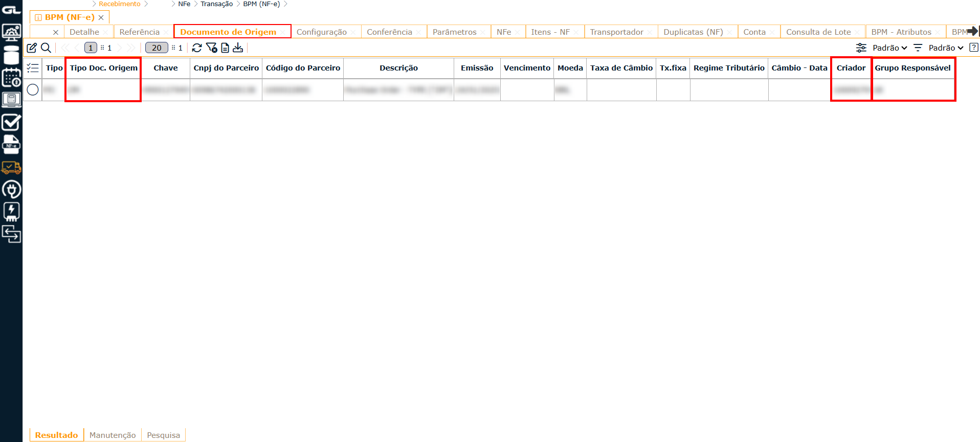Click the info icon on BPM (NF-e) tab
Image resolution: width=980 pixels, height=442 pixels.
click(x=38, y=17)
